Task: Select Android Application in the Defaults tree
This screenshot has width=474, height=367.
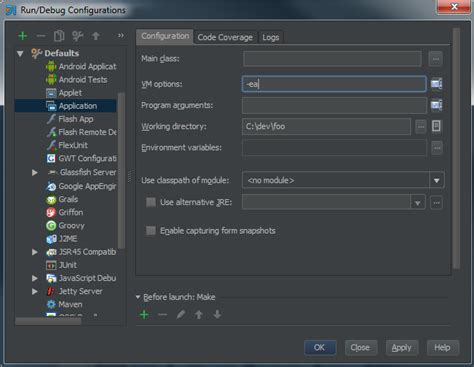Action: click(x=81, y=67)
